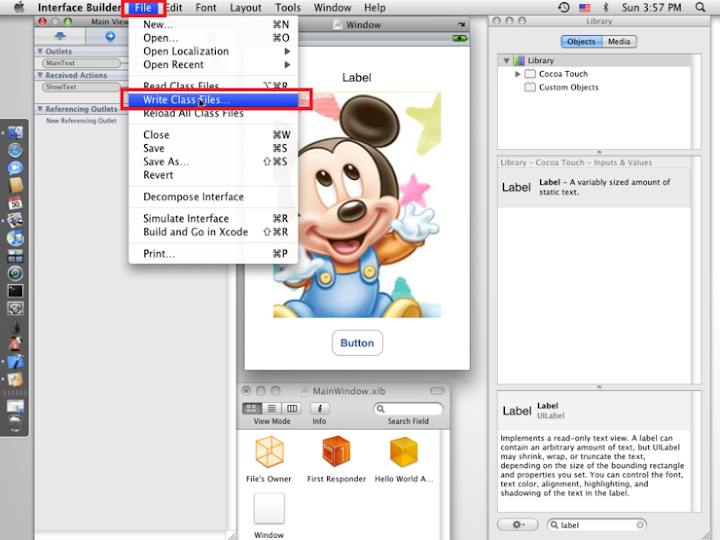Image resolution: width=720 pixels, height=540 pixels.
Task: Open the Apple menu
Action: pos(19,7)
